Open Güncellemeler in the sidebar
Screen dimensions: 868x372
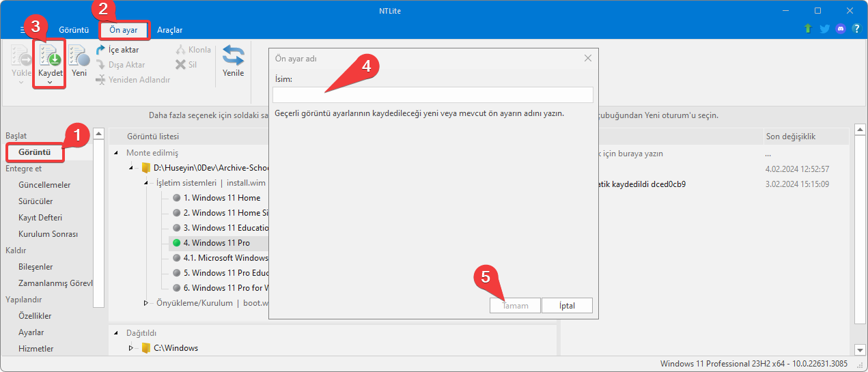(44, 185)
